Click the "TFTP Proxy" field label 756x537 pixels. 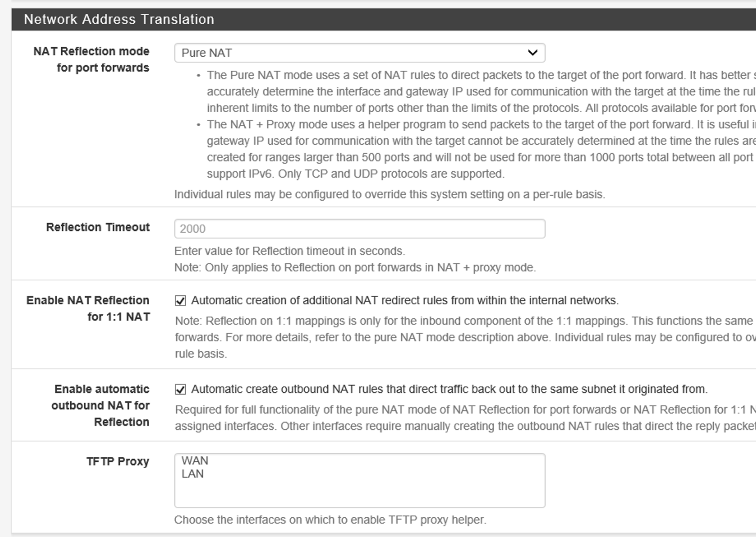[x=118, y=461]
